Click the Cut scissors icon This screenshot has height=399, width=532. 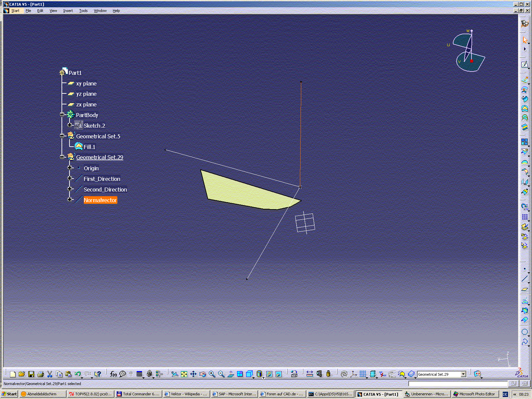point(50,374)
